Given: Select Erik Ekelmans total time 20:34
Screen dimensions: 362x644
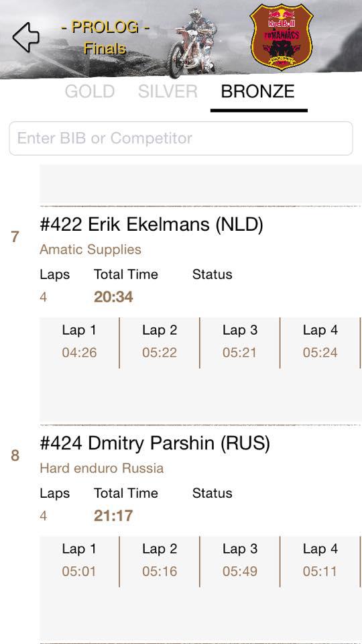Looking at the screenshot, I should pos(113,297).
